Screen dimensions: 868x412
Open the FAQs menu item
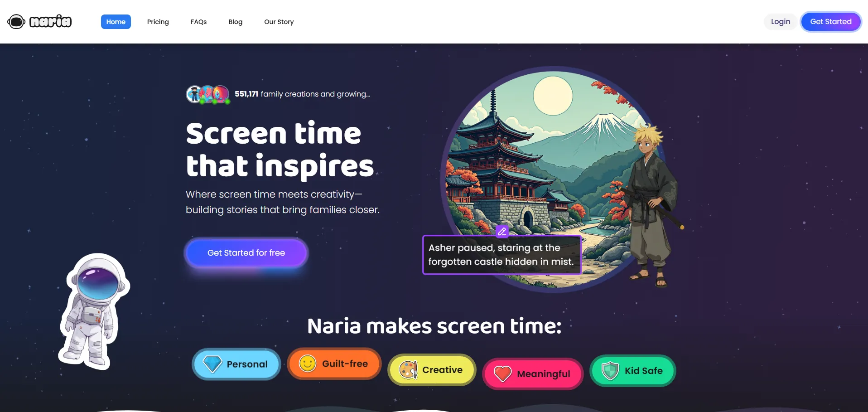click(198, 22)
